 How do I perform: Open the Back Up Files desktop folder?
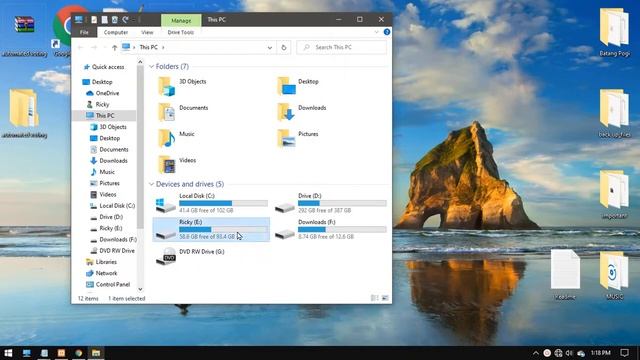pyautogui.click(x=614, y=114)
